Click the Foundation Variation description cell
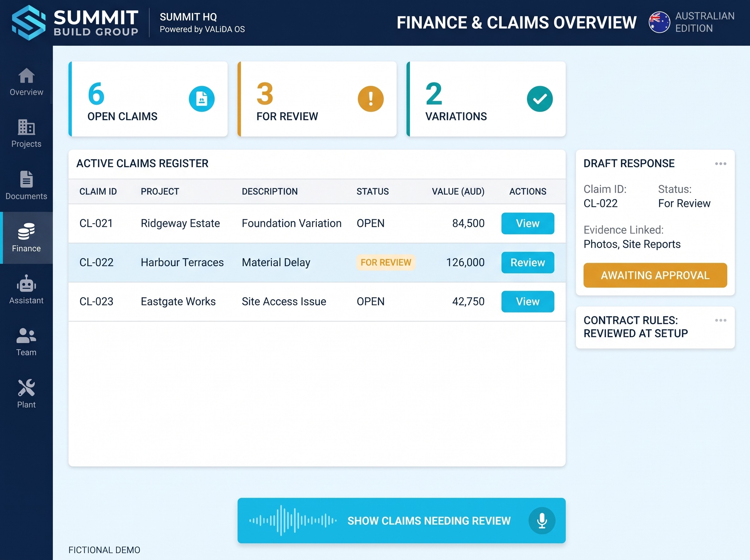 pyautogui.click(x=292, y=223)
